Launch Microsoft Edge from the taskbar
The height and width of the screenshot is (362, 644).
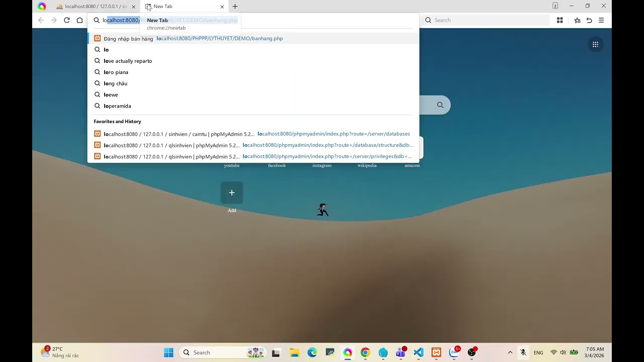[x=312, y=352]
